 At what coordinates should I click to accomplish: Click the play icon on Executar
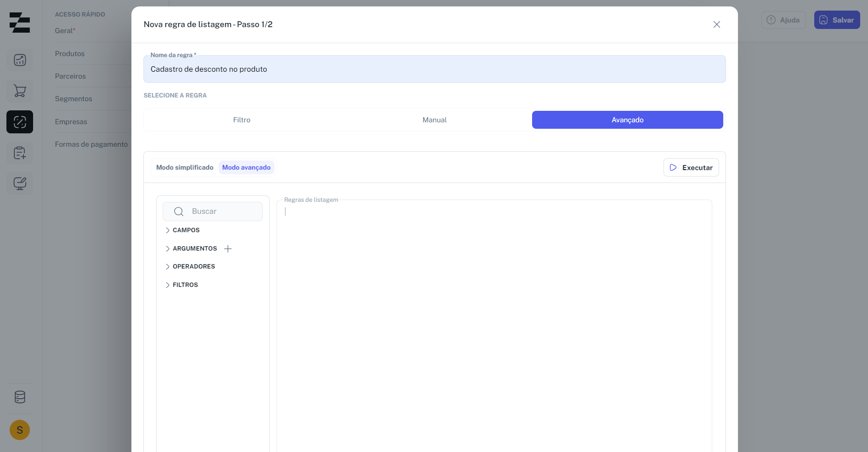[x=673, y=167]
